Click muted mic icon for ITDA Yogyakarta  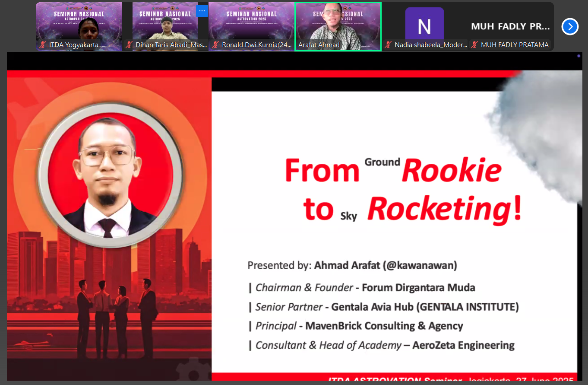tap(43, 45)
